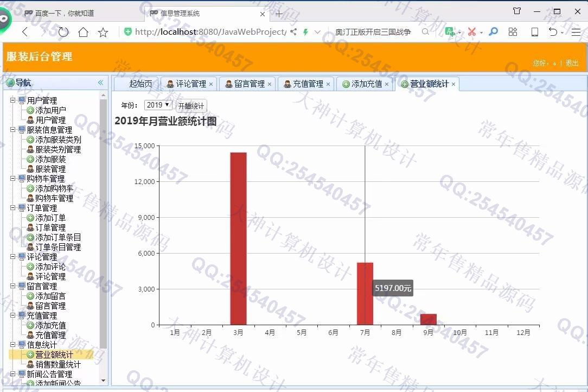The image size is (588, 392).
Task: Close the 营业额统计 tab
Action: (453, 84)
